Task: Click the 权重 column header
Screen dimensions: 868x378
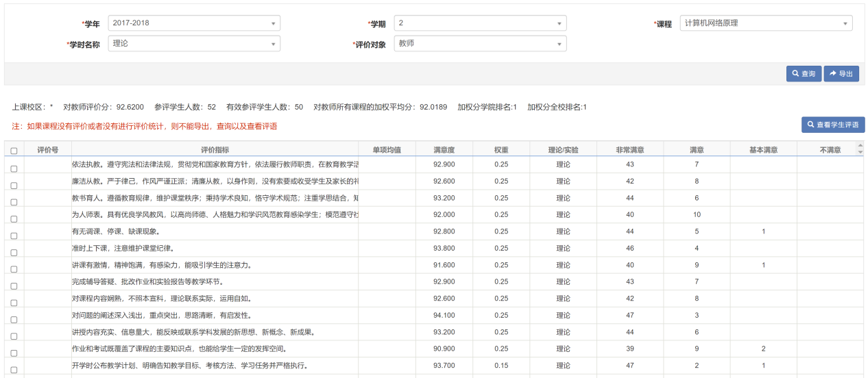Action: point(501,149)
